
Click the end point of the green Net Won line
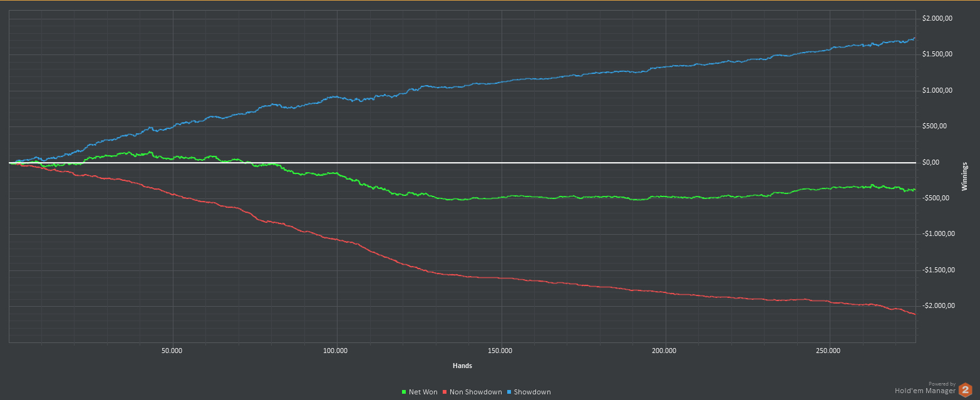point(915,190)
